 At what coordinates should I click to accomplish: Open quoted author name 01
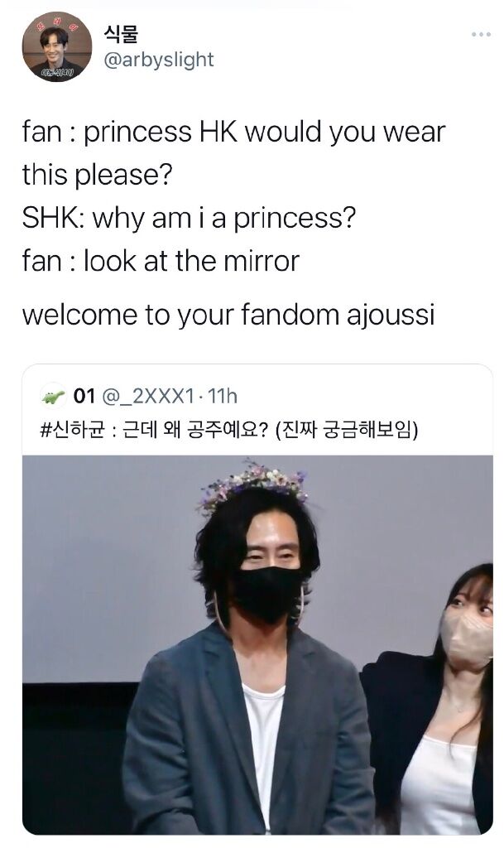(x=84, y=397)
